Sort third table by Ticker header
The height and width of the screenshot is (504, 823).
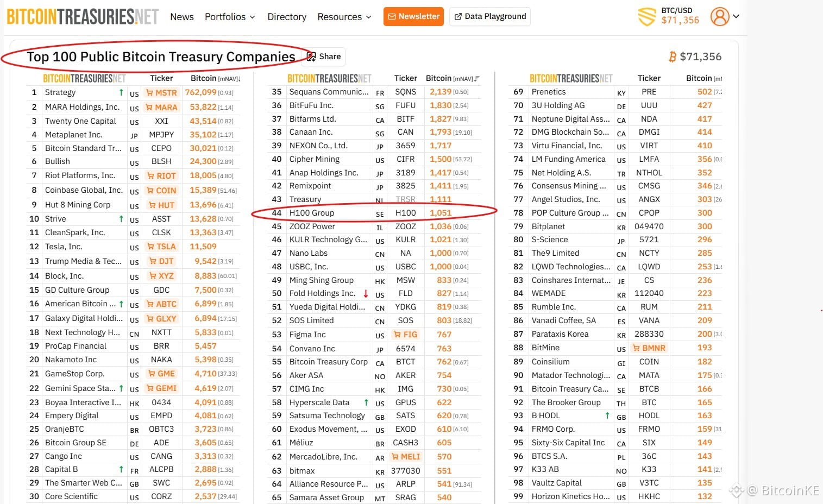coord(649,78)
